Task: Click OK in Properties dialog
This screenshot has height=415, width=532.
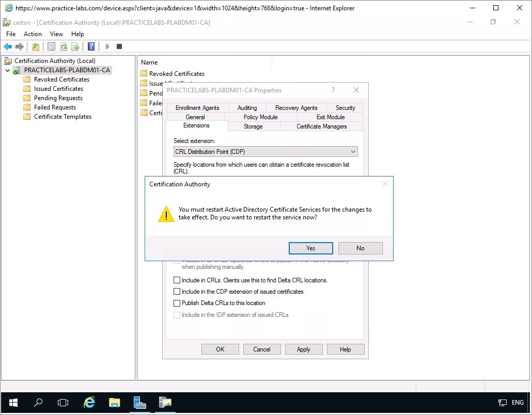Action: coord(220,349)
